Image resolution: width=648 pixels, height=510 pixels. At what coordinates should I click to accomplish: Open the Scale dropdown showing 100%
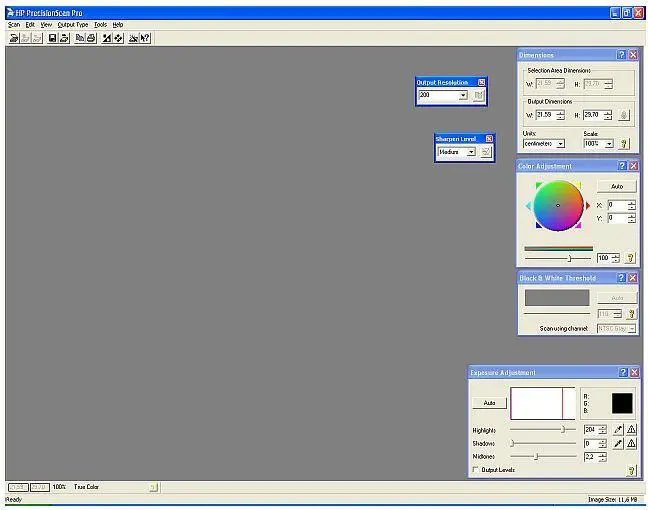(x=609, y=144)
